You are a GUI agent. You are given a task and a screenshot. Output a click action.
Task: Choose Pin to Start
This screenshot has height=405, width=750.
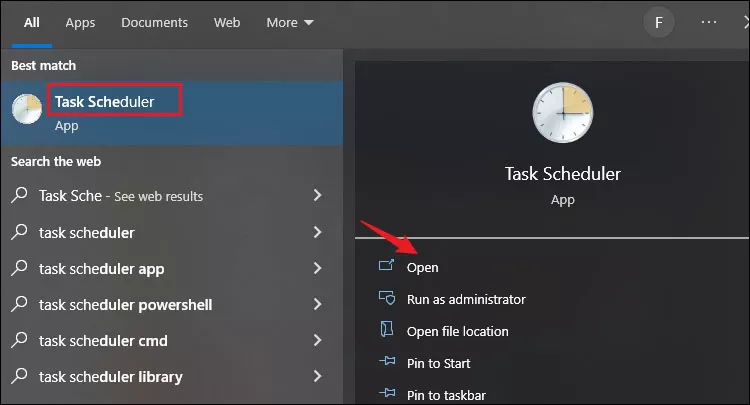[439, 363]
